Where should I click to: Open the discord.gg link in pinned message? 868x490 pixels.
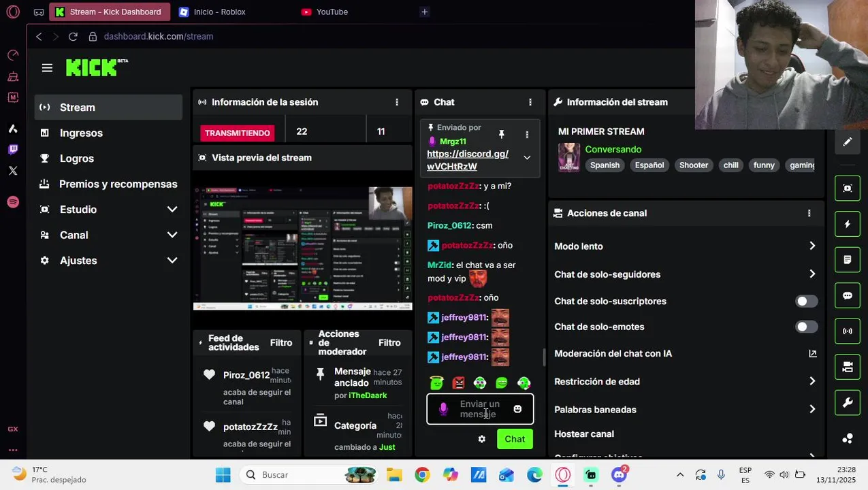pyautogui.click(x=468, y=160)
